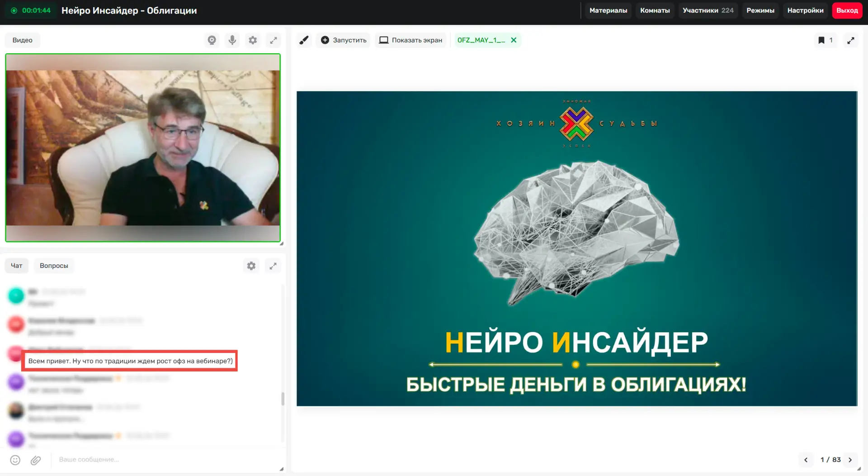The image size is (868, 476).
Task: Click Показать экран to share screen
Action: pos(410,40)
